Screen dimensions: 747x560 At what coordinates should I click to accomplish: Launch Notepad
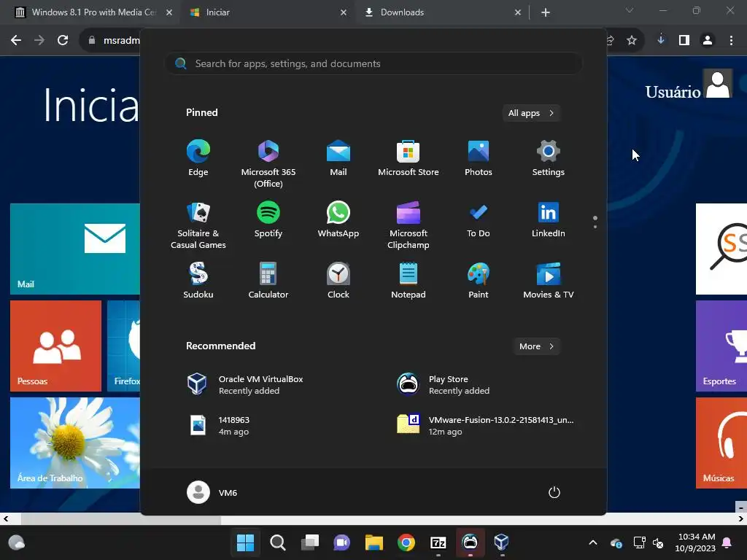pos(409,281)
